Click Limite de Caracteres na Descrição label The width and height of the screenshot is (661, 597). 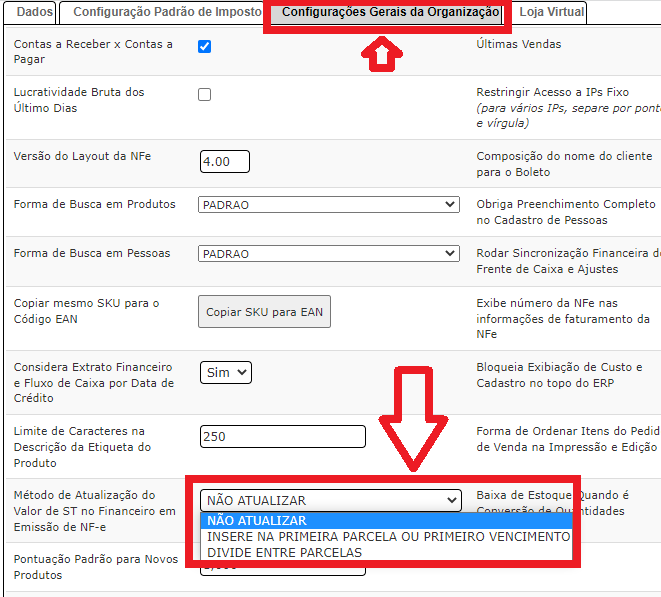82,446
